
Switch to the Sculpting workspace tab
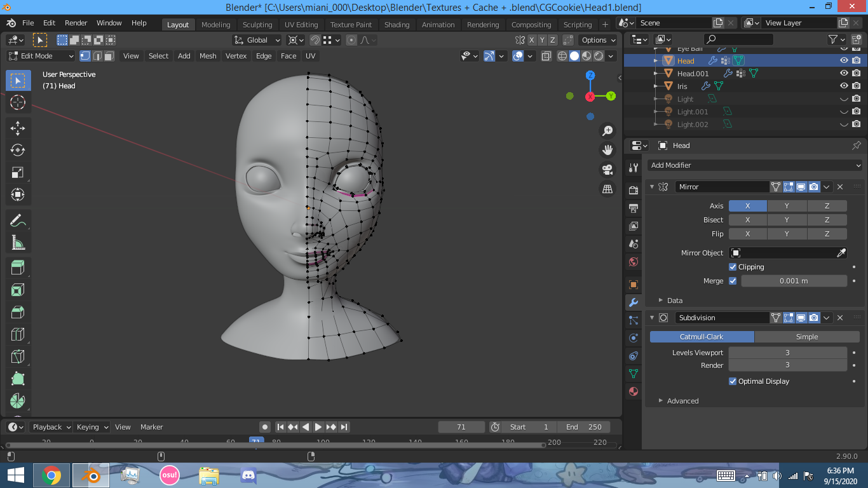(257, 25)
